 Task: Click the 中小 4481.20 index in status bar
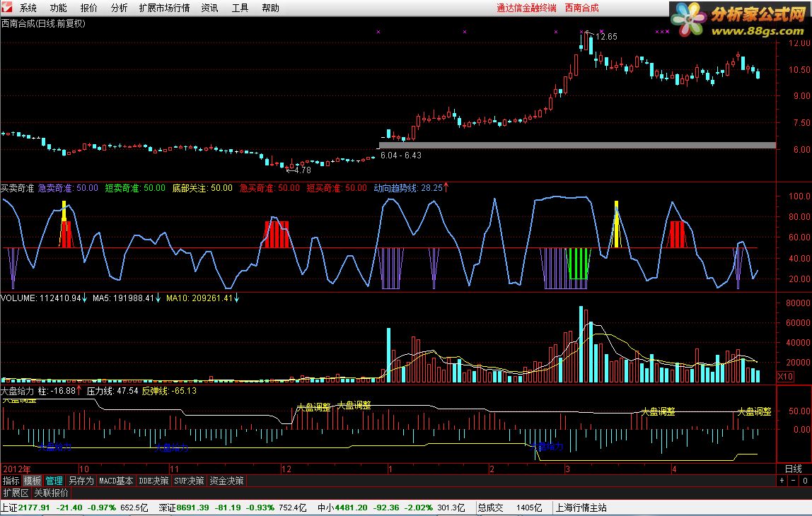click(343, 508)
